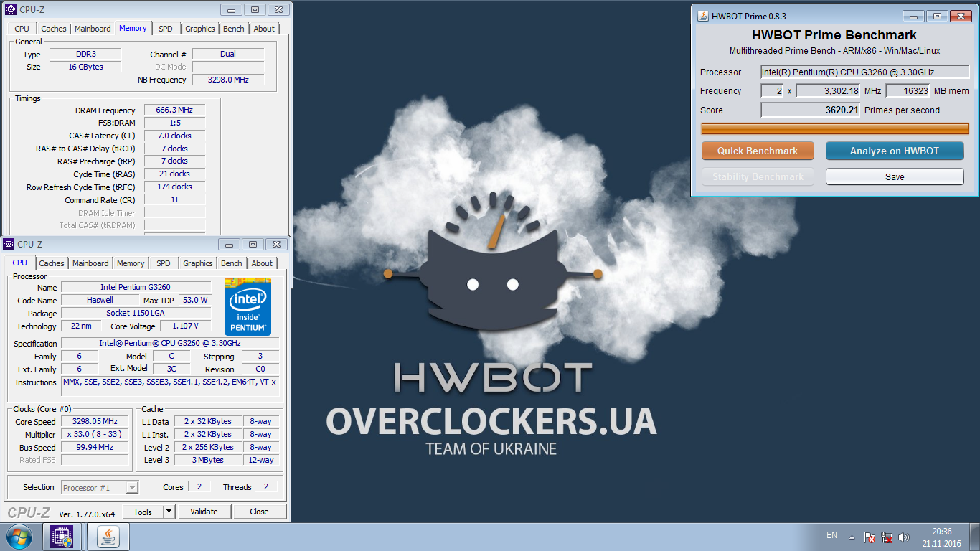Viewport: 980px width, 551px height.
Task: Open SPD tab in CPU window
Action: tap(164, 263)
